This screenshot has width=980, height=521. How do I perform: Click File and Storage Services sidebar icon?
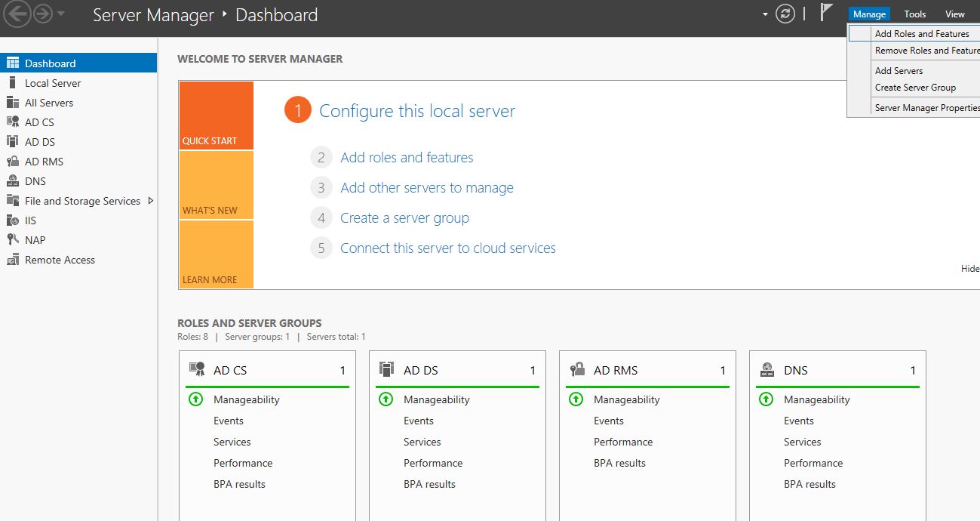(13, 201)
